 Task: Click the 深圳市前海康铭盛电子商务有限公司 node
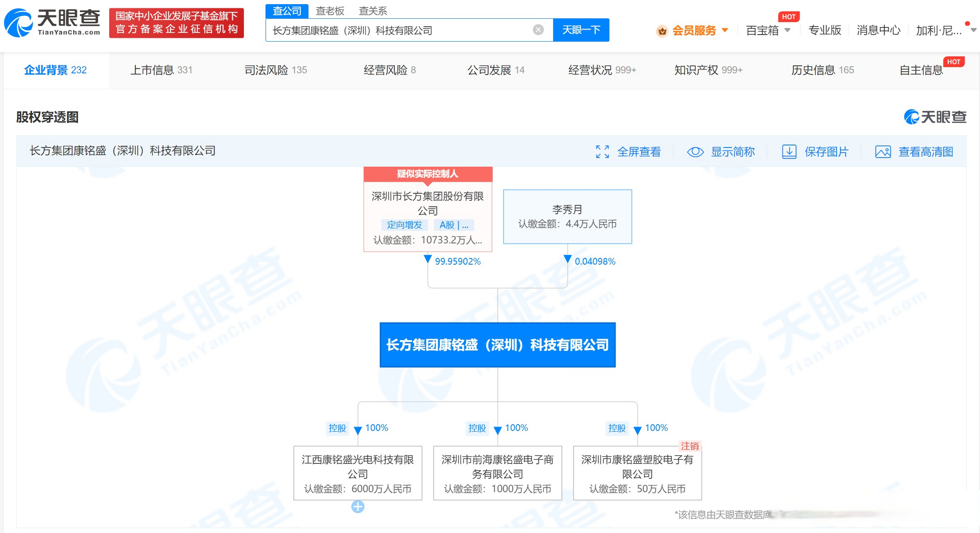coord(498,473)
